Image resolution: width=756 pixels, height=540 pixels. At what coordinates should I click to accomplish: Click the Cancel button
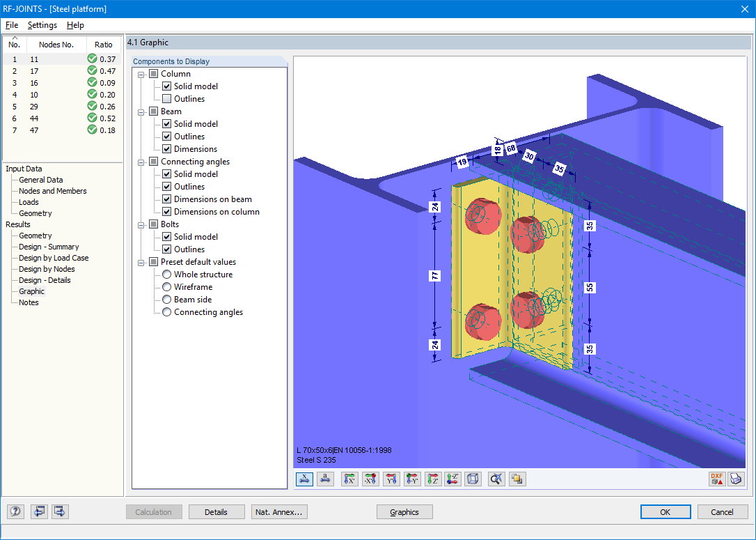point(723,512)
